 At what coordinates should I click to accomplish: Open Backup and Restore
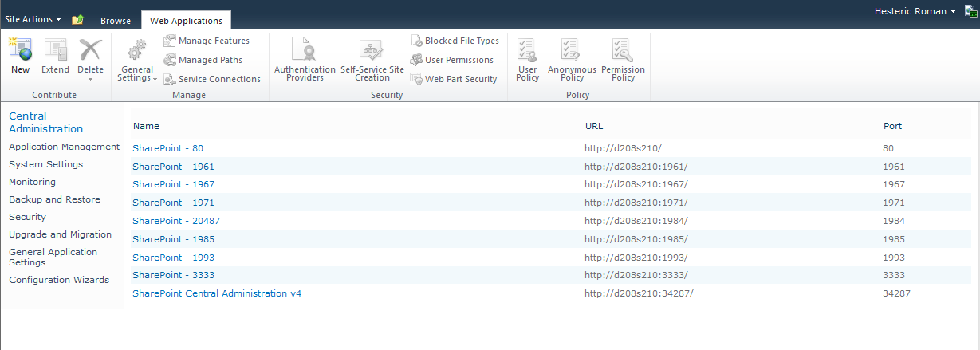coord(54,199)
